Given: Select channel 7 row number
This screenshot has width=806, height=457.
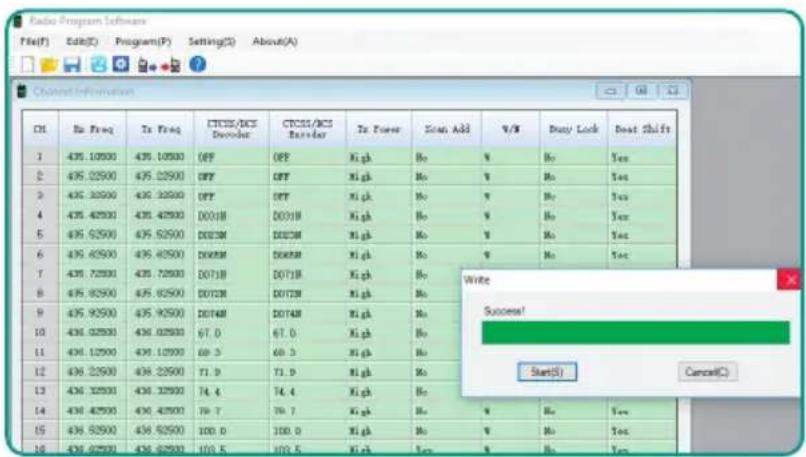Looking at the screenshot, I should (40, 274).
